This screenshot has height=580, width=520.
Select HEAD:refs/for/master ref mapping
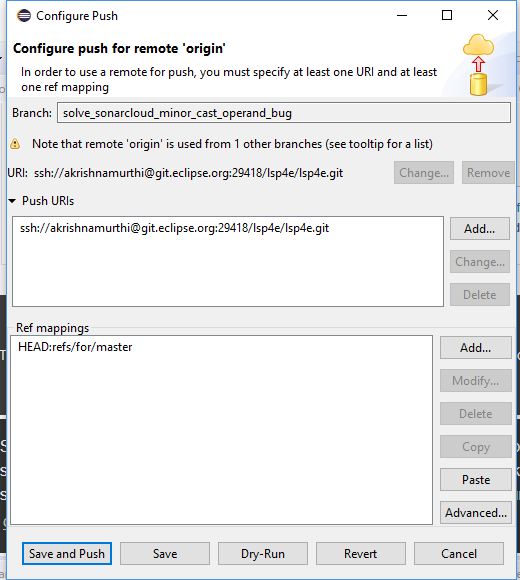[75, 347]
